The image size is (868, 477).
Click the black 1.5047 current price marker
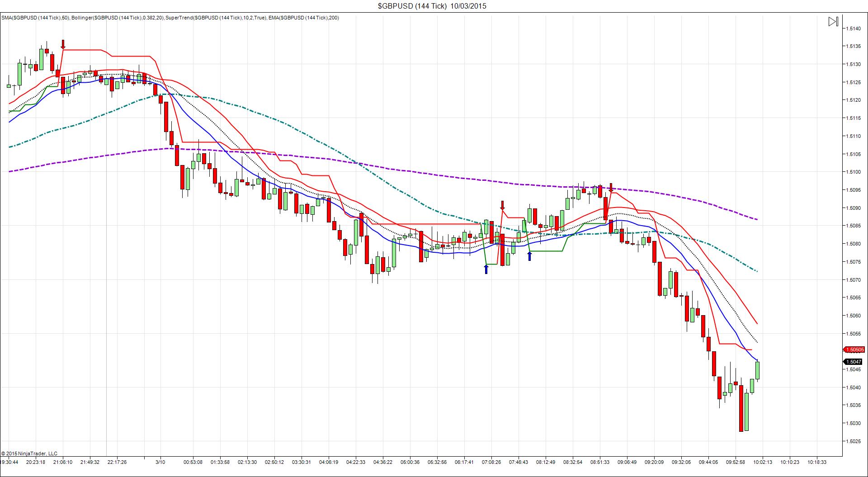pyautogui.click(x=853, y=362)
